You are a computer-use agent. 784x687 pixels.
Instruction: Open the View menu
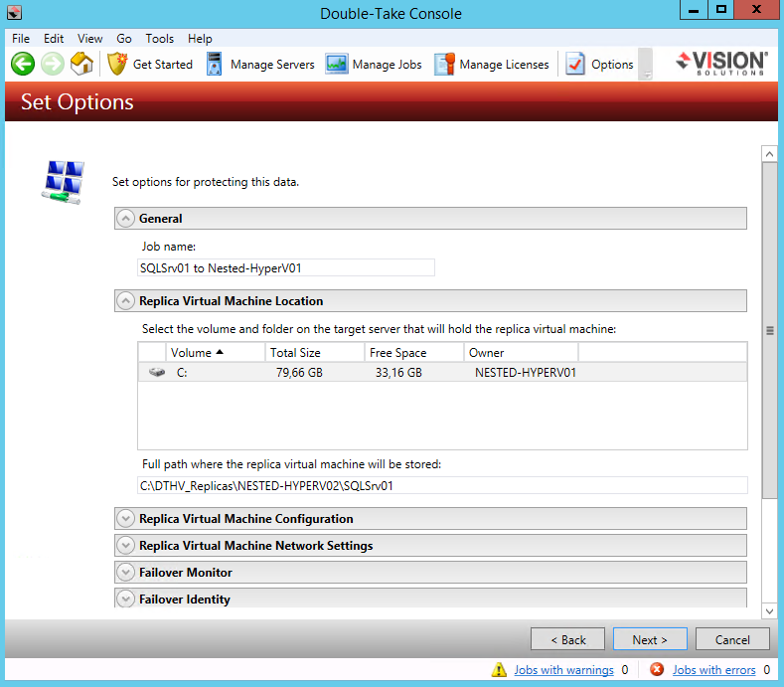pos(90,39)
